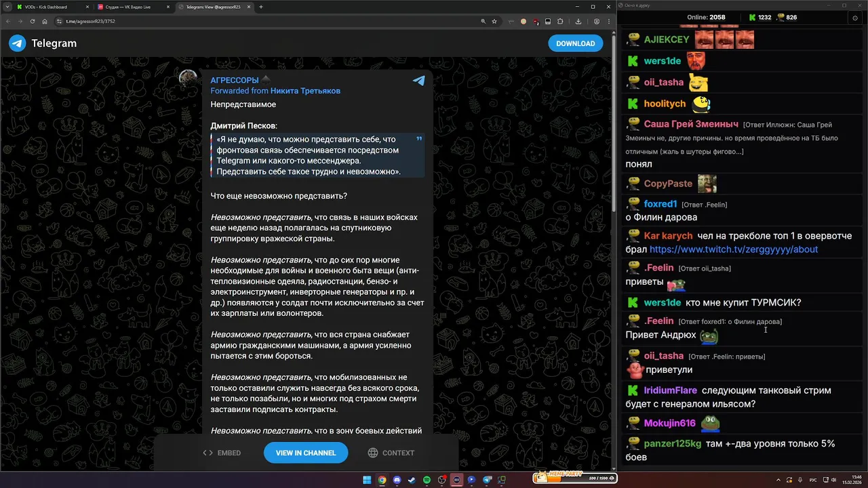Screen dimensions: 868x488
Task: Click the microphone icon in system tray
Action: pos(800,480)
